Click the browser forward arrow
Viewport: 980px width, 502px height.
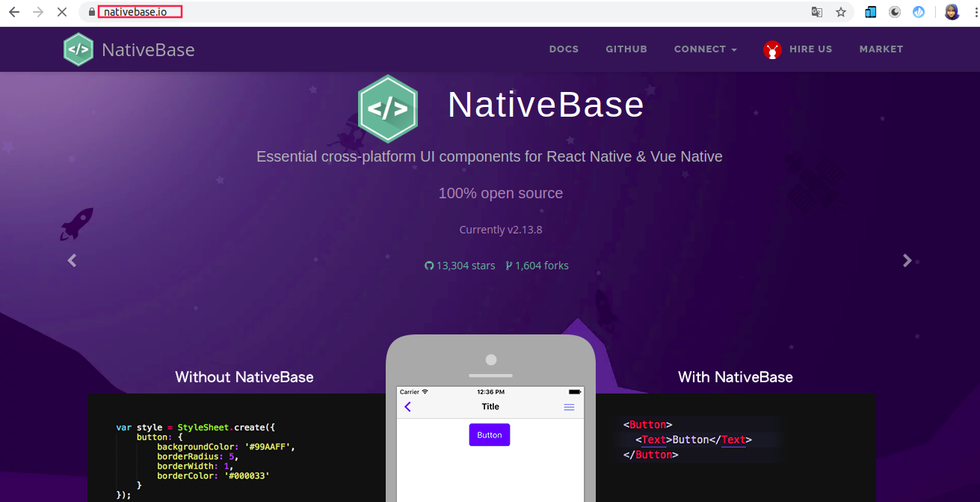[37, 12]
